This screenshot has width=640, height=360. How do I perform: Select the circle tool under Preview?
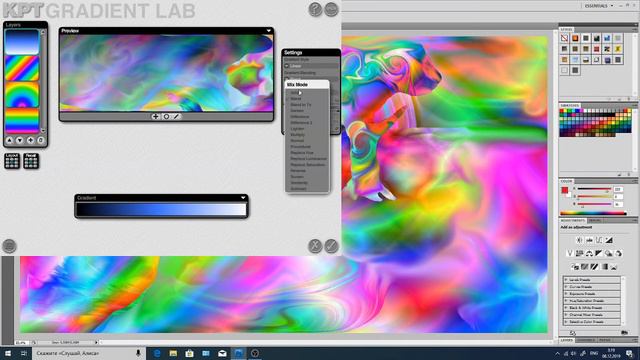(166, 117)
